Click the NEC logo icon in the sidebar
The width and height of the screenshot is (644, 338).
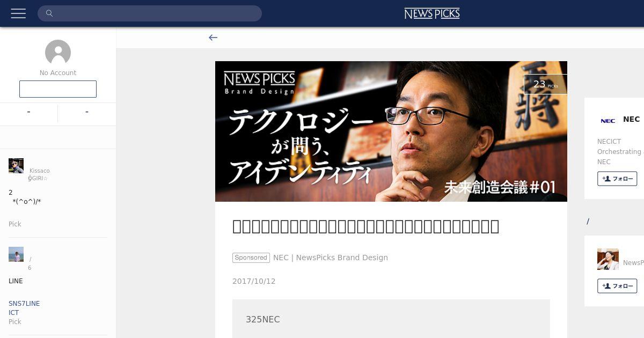(x=608, y=121)
